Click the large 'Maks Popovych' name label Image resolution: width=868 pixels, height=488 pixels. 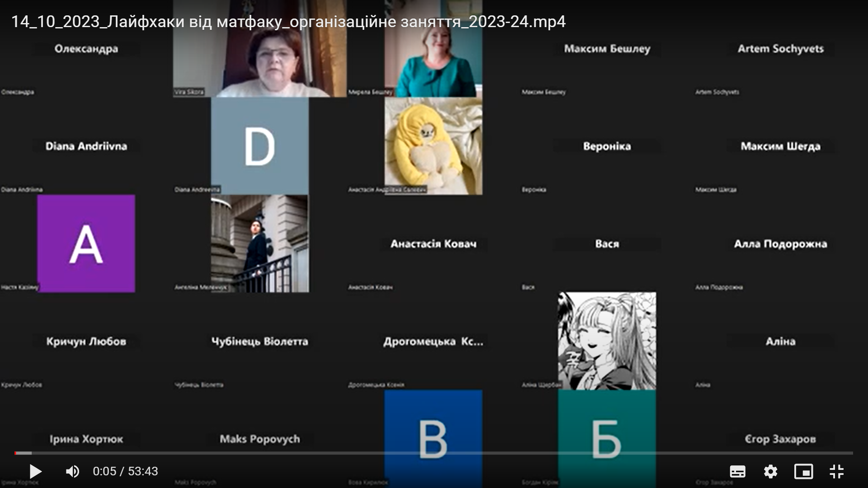(x=260, y=439)
